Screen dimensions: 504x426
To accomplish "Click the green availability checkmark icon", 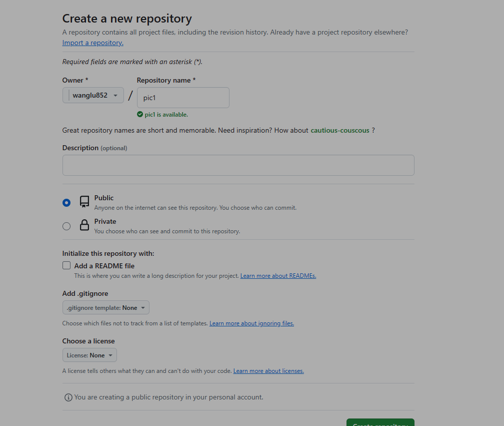I will click(x=140, y=115).
